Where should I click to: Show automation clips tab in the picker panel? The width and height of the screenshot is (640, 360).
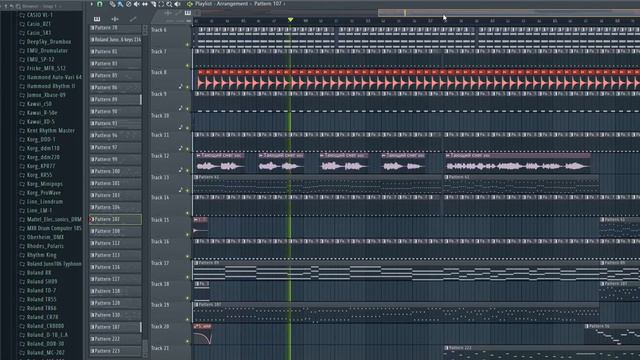click(x=133, y=19)
